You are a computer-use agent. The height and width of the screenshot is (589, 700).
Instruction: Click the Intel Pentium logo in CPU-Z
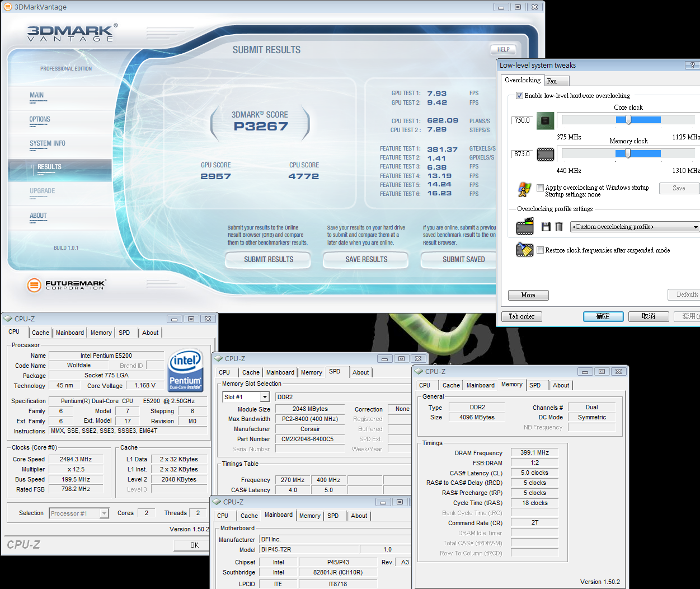coord(185,371)
